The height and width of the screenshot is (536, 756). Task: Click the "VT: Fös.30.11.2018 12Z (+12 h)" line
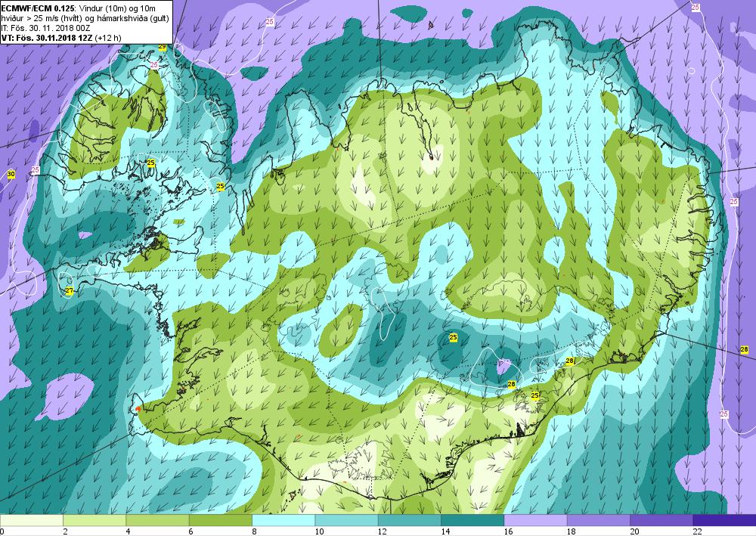[61, 38]
